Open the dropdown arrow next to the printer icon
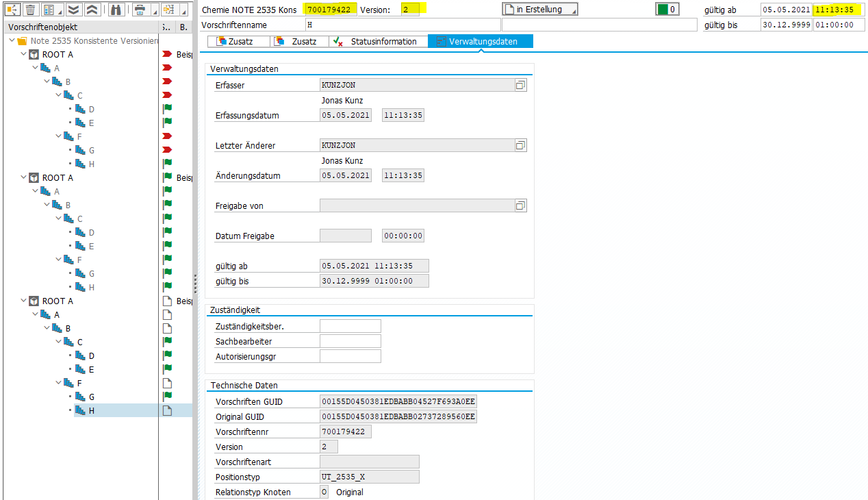 click(153, 11)
